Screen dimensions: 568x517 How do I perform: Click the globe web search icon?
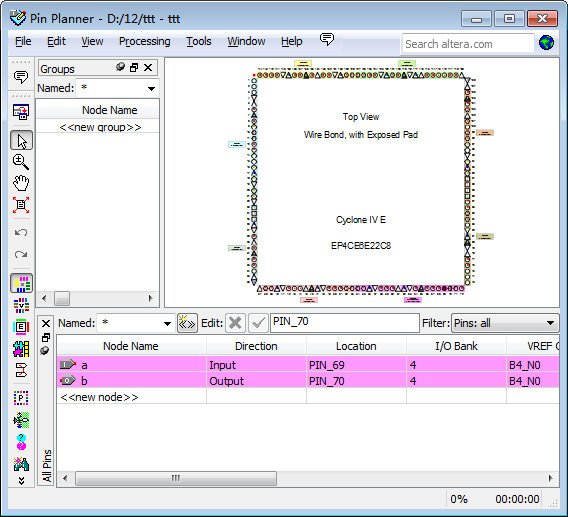[546, 43]
